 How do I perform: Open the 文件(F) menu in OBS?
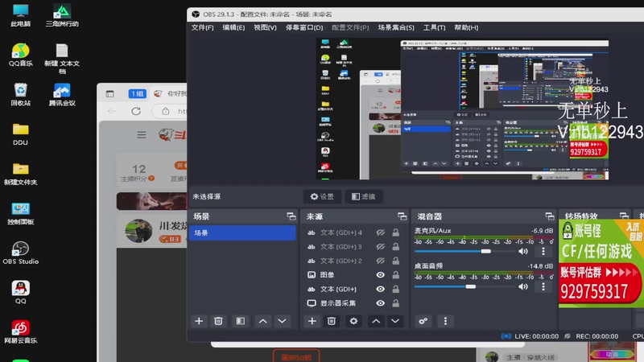click(203, 27)
